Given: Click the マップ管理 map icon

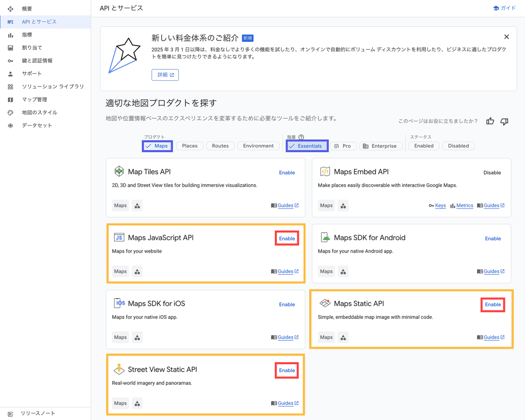Looking at the screenshot, I should point(10,100).
